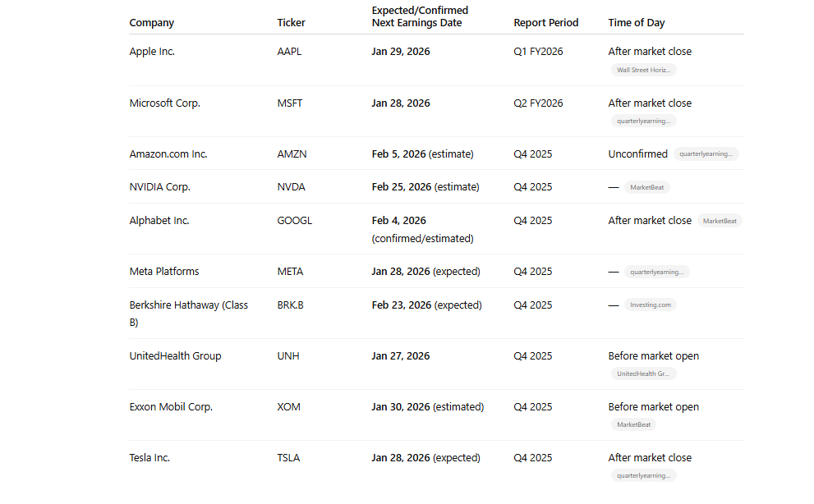Click the source chip next to Amazon's Unconfirmed

click(x=707, y=153)
